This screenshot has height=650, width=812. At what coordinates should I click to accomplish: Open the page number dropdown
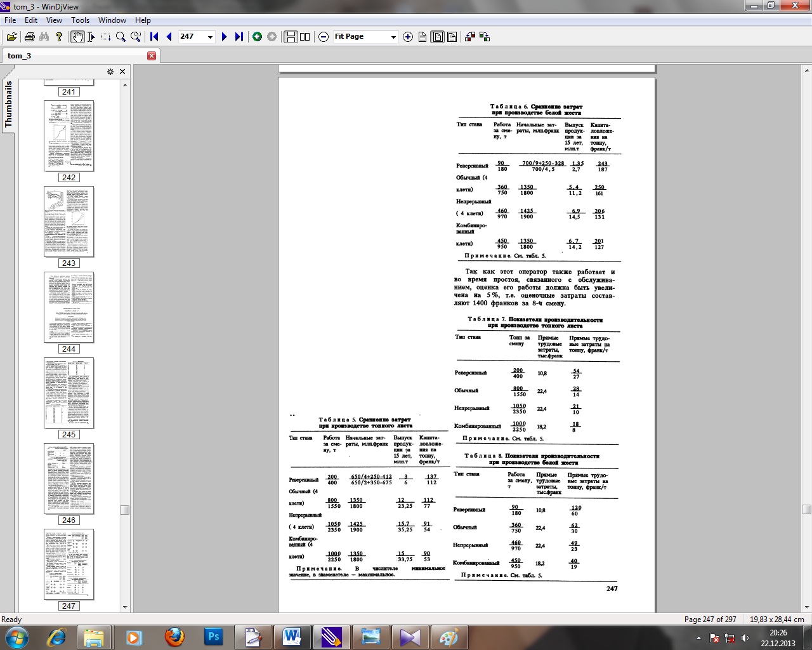[210, 37]
